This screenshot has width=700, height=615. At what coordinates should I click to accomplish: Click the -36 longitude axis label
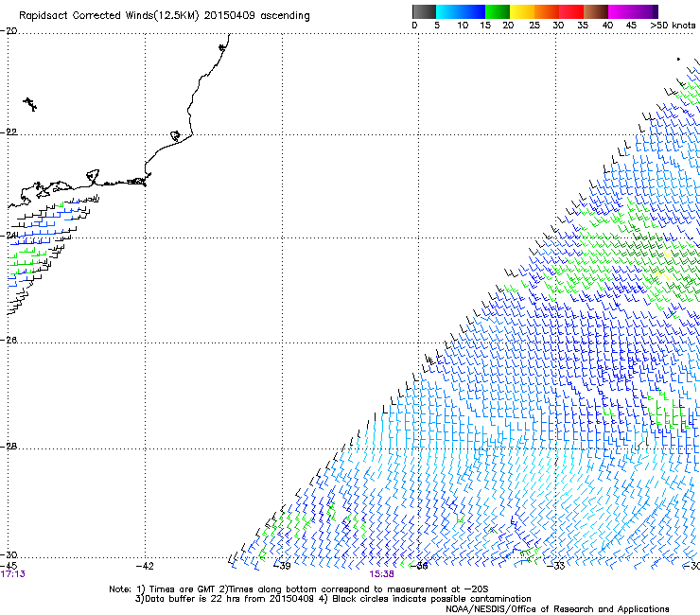click(419, 566)
